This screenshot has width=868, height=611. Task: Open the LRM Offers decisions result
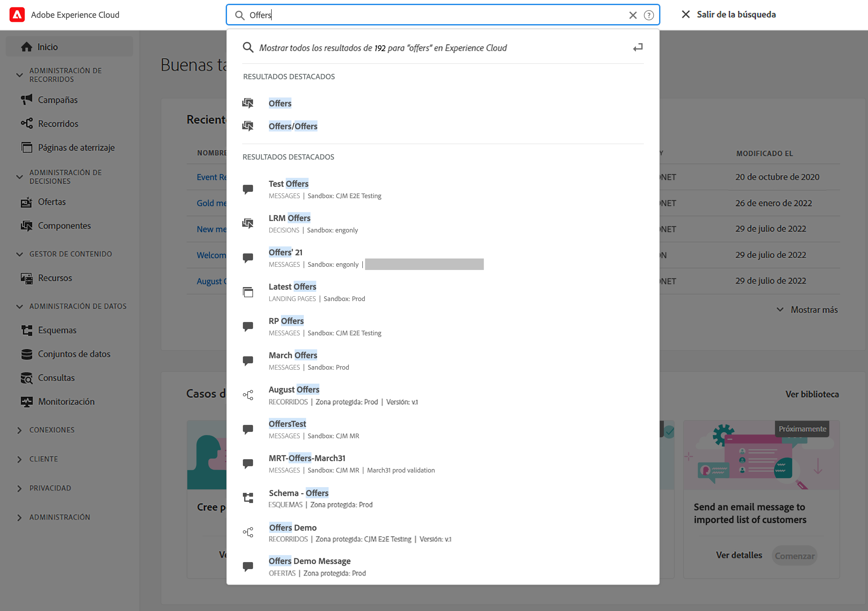point(289,218)
